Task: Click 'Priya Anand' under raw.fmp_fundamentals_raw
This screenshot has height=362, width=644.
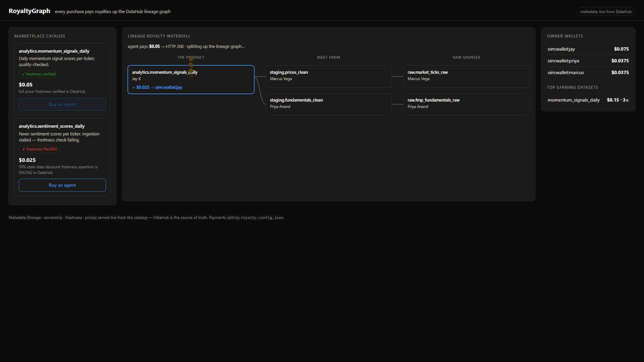Action: tap(418, 107)
